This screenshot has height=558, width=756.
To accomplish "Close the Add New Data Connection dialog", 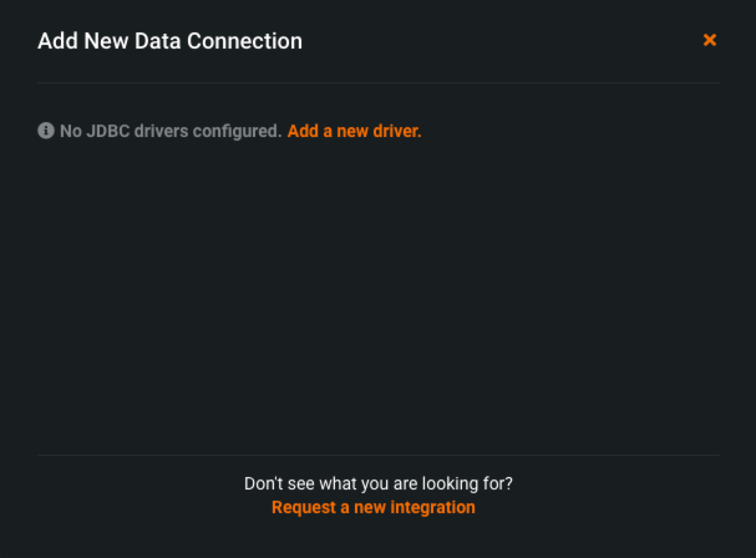I will [x=709, y=40].
